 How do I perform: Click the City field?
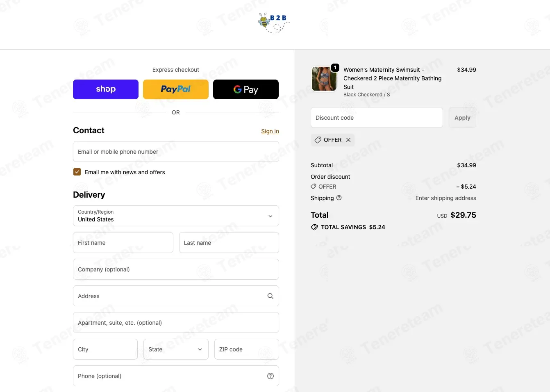coord(105,349)
